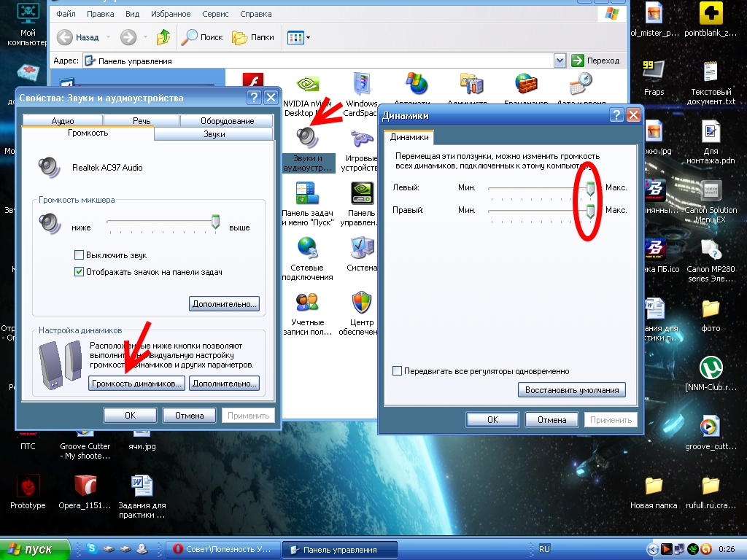Expand hidden system tray icons
The image size is (747, 560).
pyautogui.click(x=653, y=549)
